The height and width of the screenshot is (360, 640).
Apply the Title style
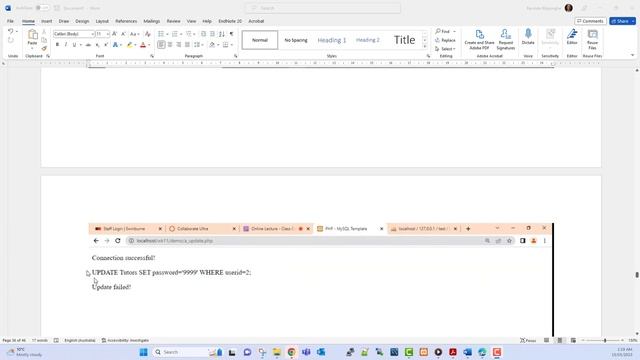coord(404,40)
